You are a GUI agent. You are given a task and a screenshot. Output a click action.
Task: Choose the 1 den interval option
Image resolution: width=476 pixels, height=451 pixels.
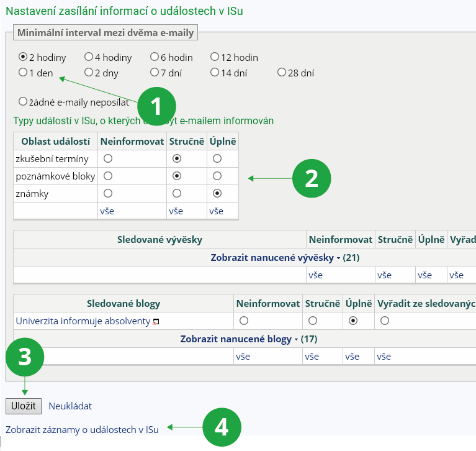pyautogui.click(x=23, y=73)
